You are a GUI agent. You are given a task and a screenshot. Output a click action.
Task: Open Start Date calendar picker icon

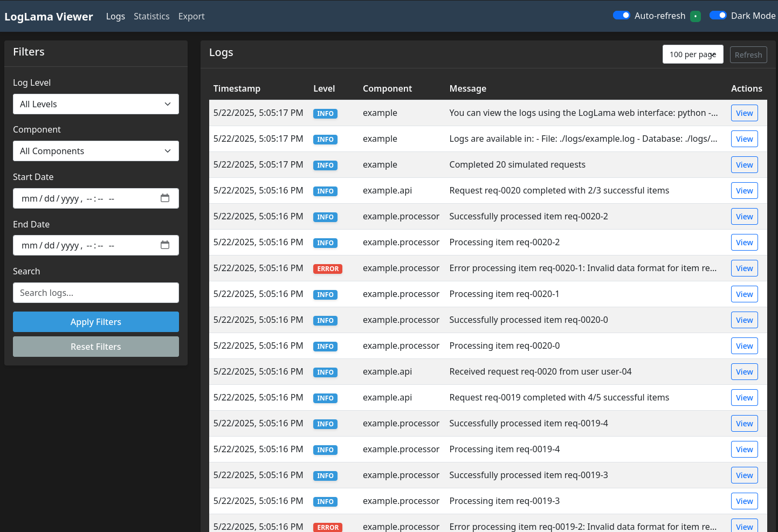(165, 198)
